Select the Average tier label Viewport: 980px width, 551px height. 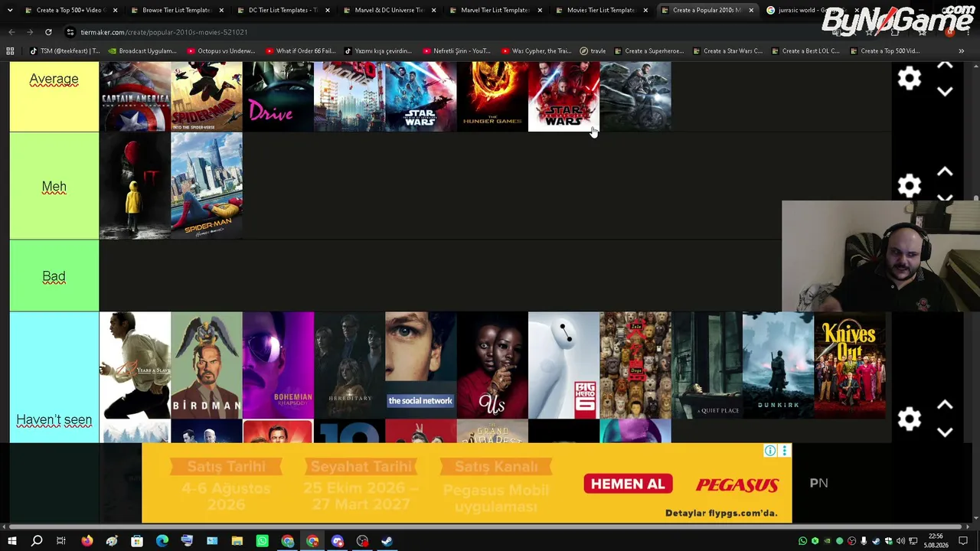click(54, 79)
